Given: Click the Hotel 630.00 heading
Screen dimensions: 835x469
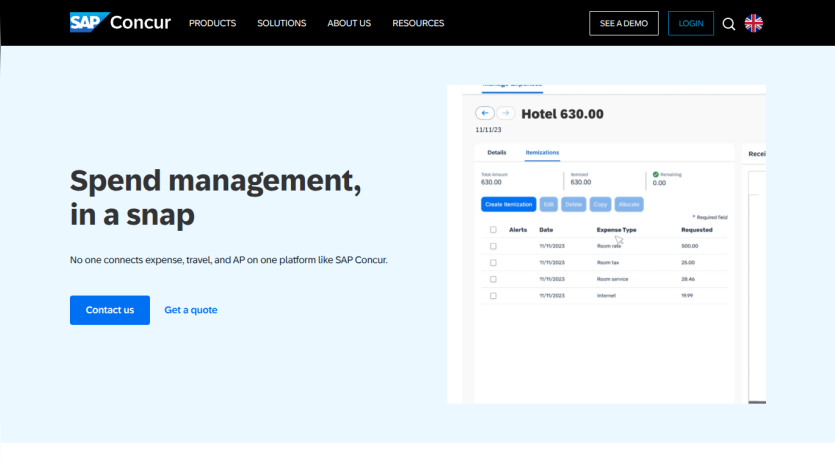Looking at the screenshot, I should (x=562, y=114).
